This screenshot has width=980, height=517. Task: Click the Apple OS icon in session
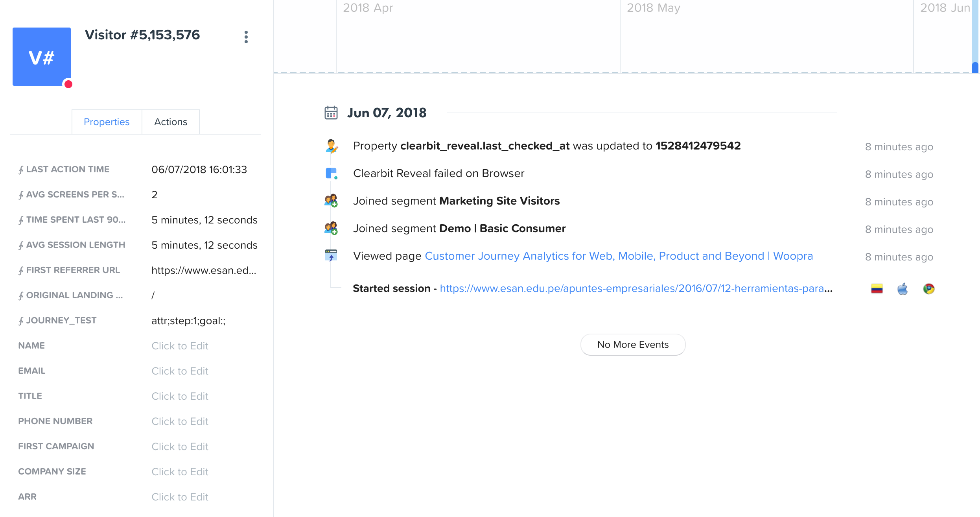coord(903,289)
